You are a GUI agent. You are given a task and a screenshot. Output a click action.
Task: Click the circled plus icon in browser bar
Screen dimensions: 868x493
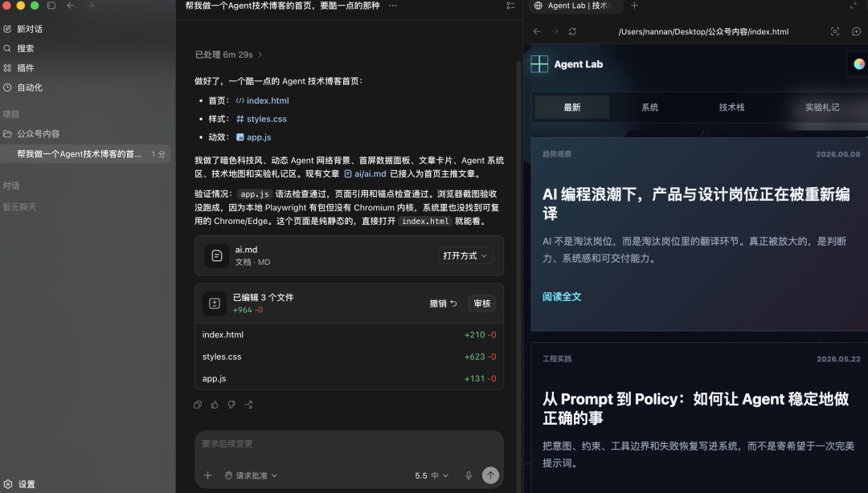coord(857,31)
